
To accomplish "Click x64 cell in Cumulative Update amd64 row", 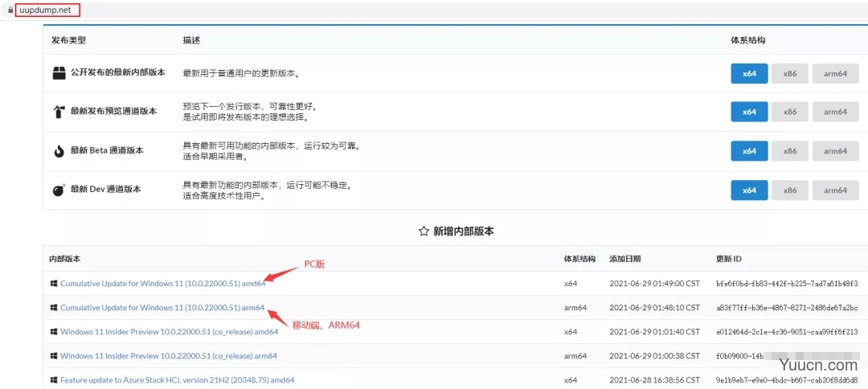I will (570, 284).
